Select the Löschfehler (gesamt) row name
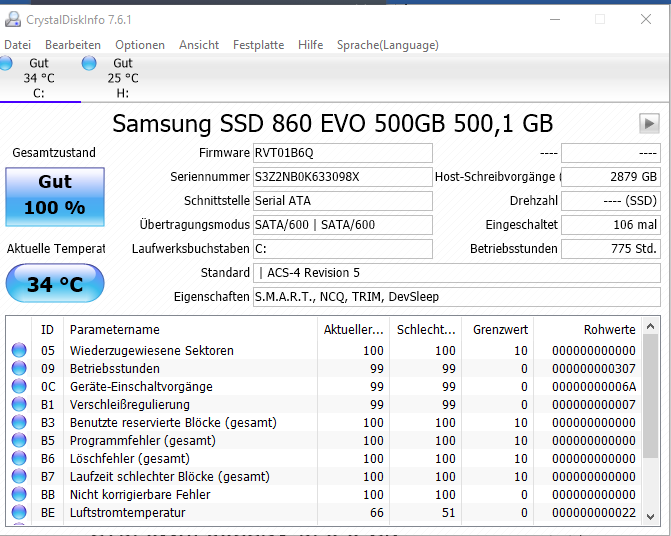The height and width of the screenshot is (536, 671). coord(130,458)
